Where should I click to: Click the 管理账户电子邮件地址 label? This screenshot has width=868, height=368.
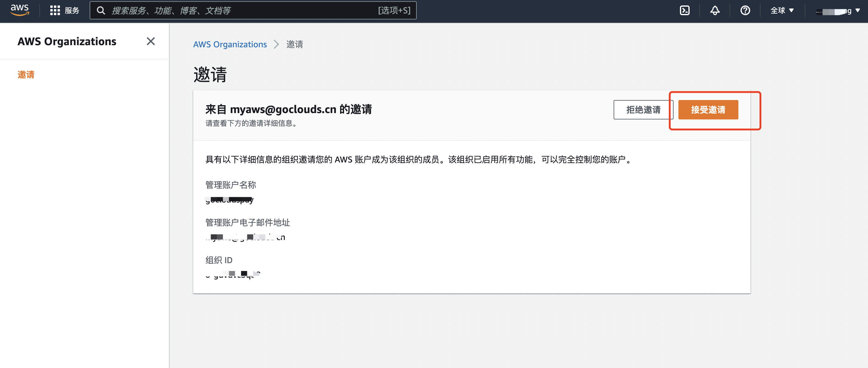[247, 222]
